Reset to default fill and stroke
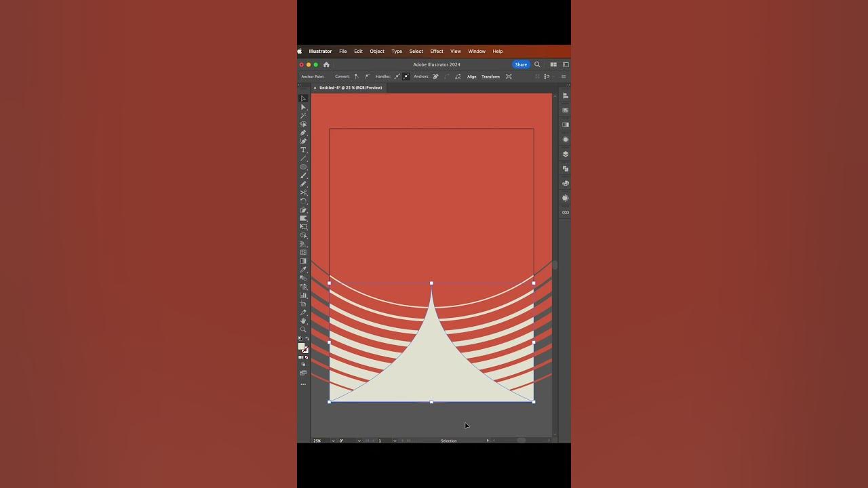Image resolution: width=868 pixels, height=488 pixels. [300, 338]
